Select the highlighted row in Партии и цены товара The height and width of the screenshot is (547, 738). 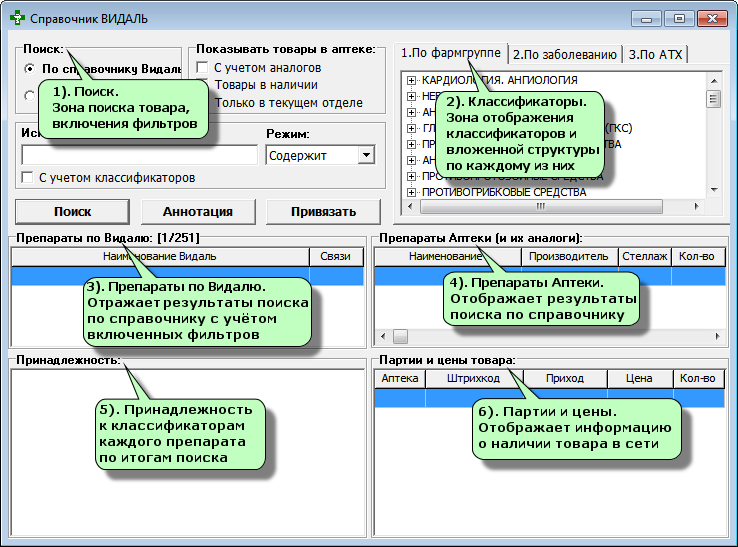pyautogui.click(x=549, y=398)
